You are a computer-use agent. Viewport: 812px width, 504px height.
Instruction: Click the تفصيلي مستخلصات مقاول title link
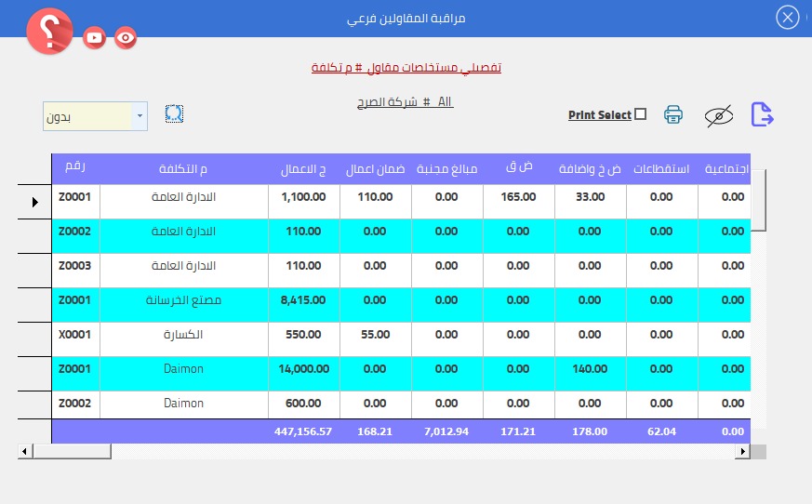tap(406, 68)
